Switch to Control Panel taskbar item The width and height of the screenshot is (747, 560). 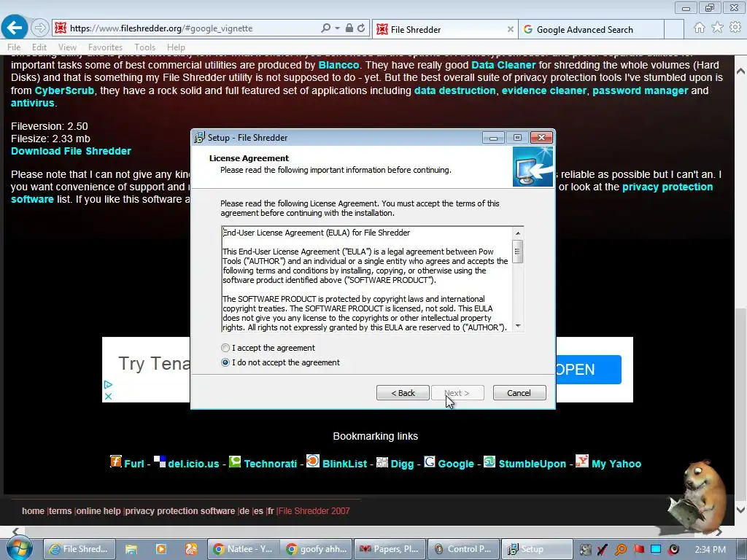point(463,549)
